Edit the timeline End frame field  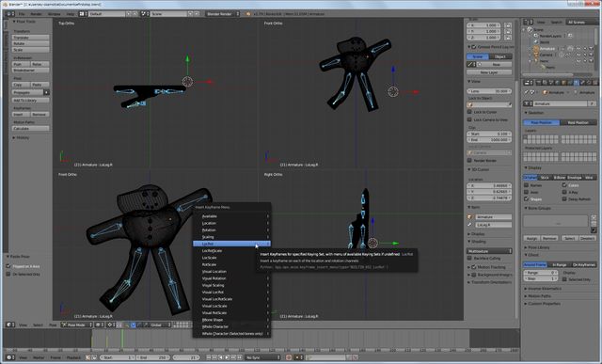pyautogui.click(x=151, y=357)
